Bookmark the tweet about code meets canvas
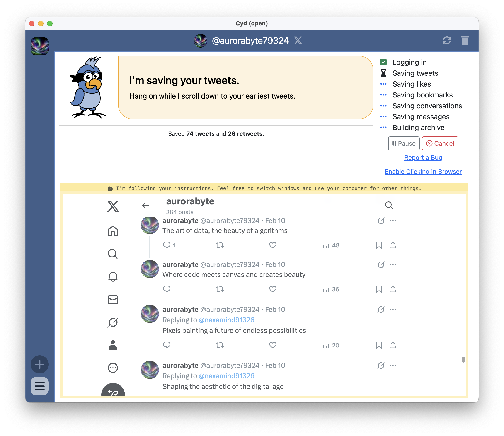504x436 pixels. click(x=379, y=289)
